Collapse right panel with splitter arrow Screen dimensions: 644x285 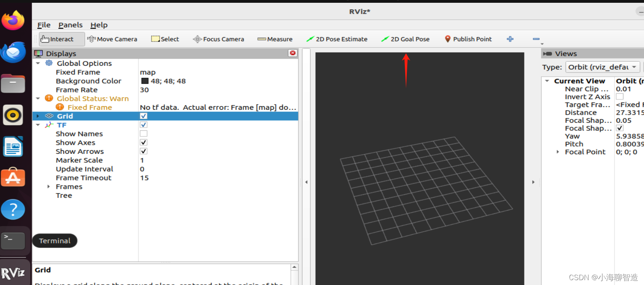coord(533,182)
